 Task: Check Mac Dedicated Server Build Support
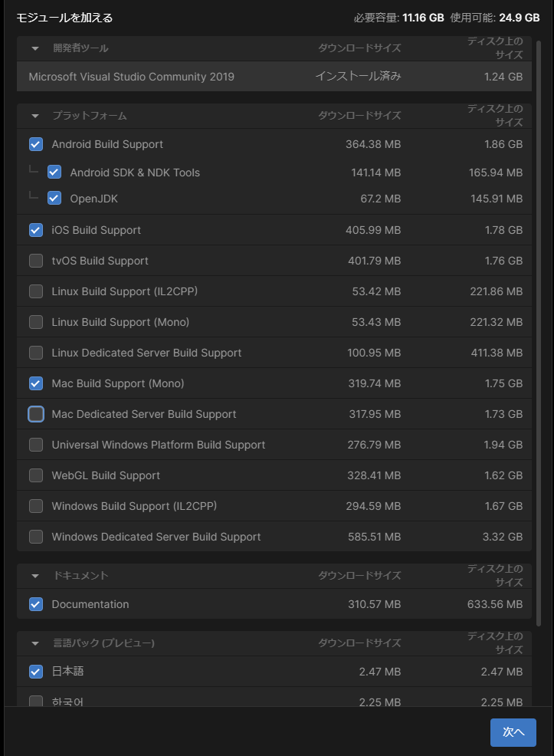click(x=36, y=414)
